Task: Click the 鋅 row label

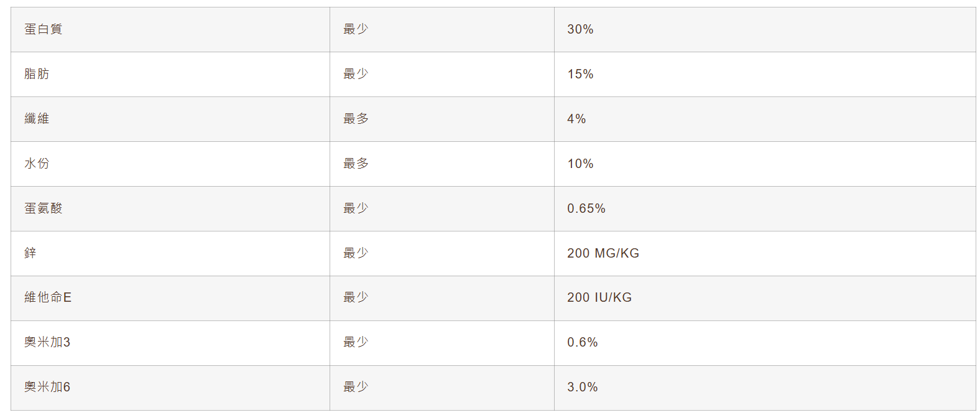Action: pyautogui.click(x=30, y=253)
